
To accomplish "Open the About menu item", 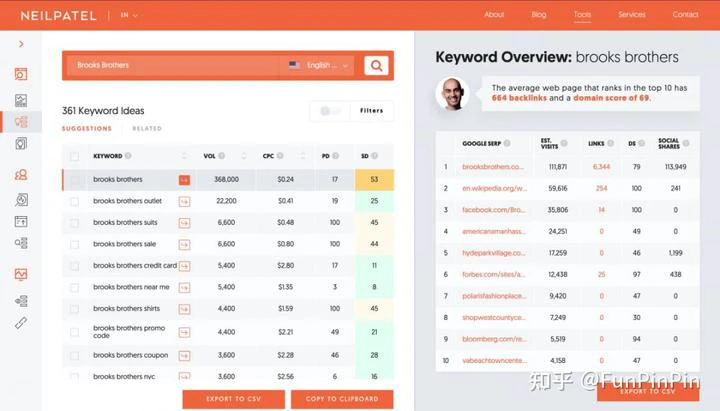I will [x=494, y=15].
